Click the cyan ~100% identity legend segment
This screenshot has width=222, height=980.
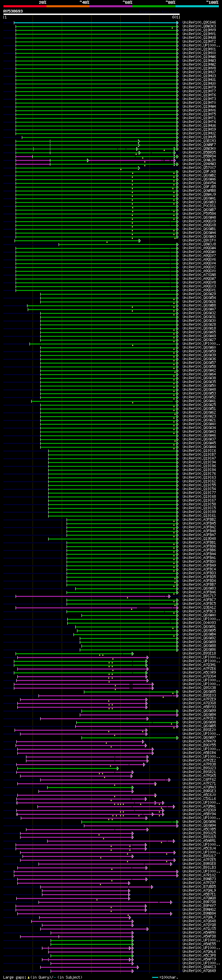(197, 6)
